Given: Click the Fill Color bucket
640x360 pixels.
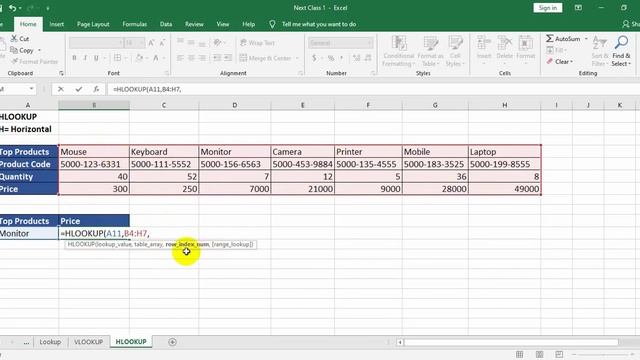Looking at the screenshot, I should pos(139,58).
